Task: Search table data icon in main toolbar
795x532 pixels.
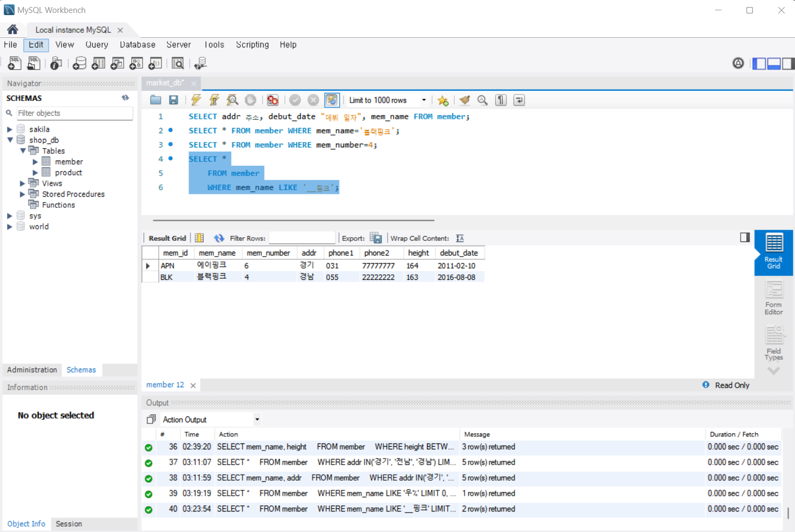Action: [178, 63]
